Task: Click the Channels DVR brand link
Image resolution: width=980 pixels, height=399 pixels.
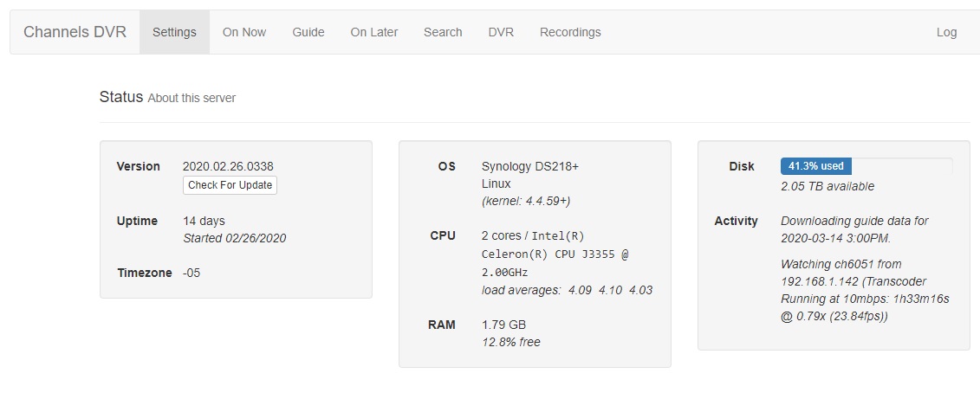Action: click(x=75, y=32)
